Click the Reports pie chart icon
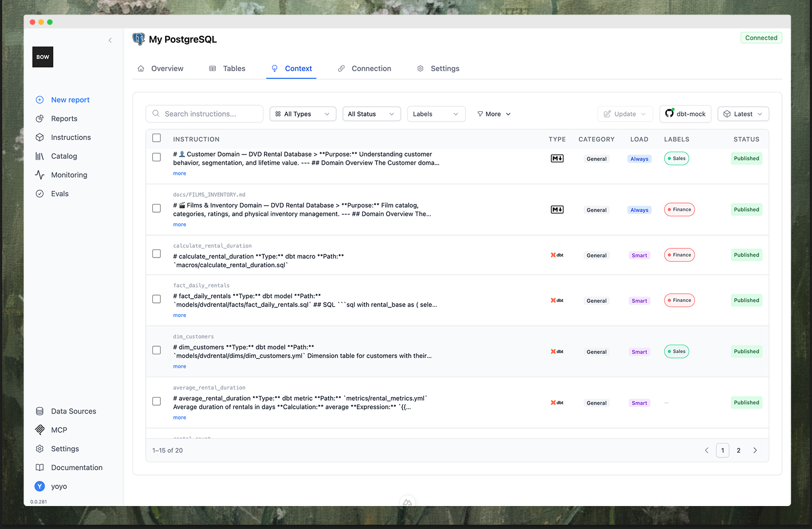812x529 pixels. pyautogui.click(x=40, y=119)
